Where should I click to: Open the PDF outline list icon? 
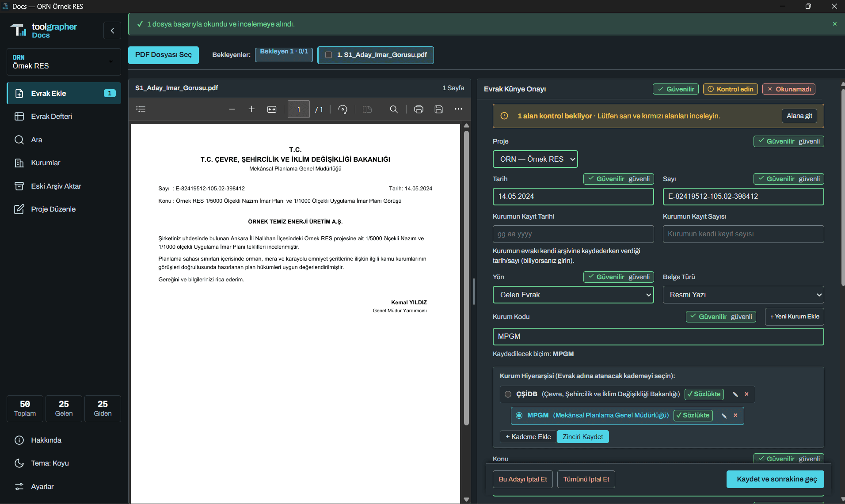pyautogui.click(x=141, y=109)
